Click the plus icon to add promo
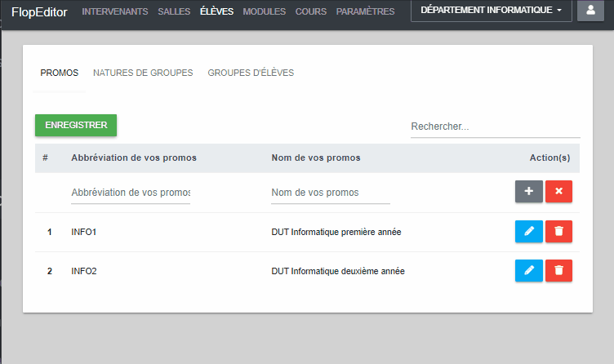This screenshot has width=614, height=364. [528, 191]
